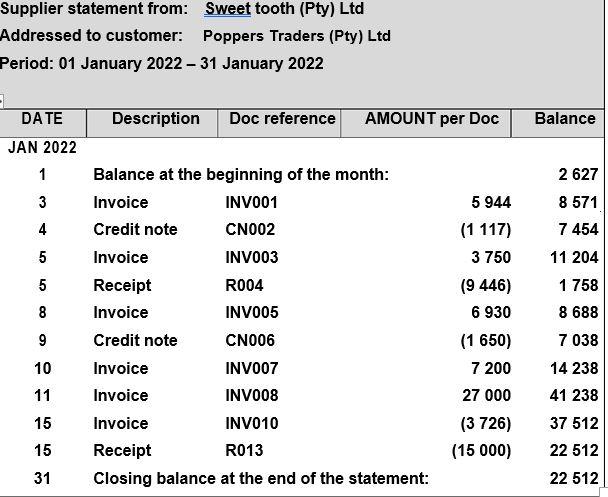This screenshot has width=608, height=497.
Task: Click the balance 7 454 in CN002 row
Action: (x=578, y=230)
